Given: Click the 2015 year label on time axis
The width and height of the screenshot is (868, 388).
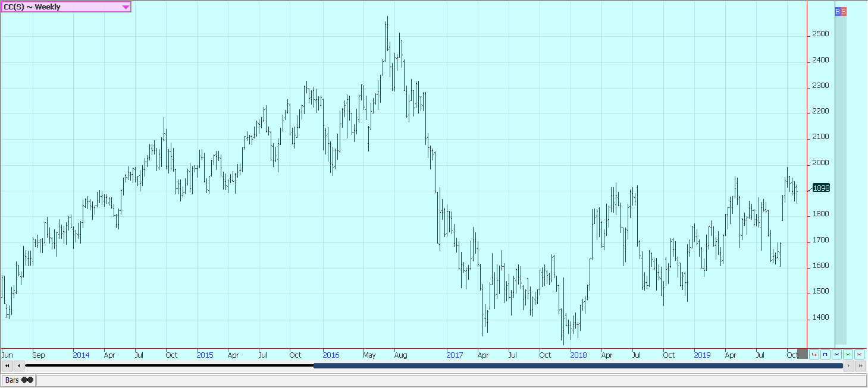Looking at the screenshot, I should click(205, 355).
